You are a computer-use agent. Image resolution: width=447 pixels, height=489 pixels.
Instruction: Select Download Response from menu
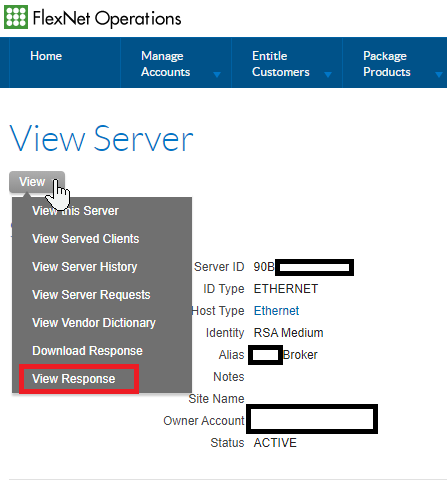pyautogui.click(x=87, y=351)
